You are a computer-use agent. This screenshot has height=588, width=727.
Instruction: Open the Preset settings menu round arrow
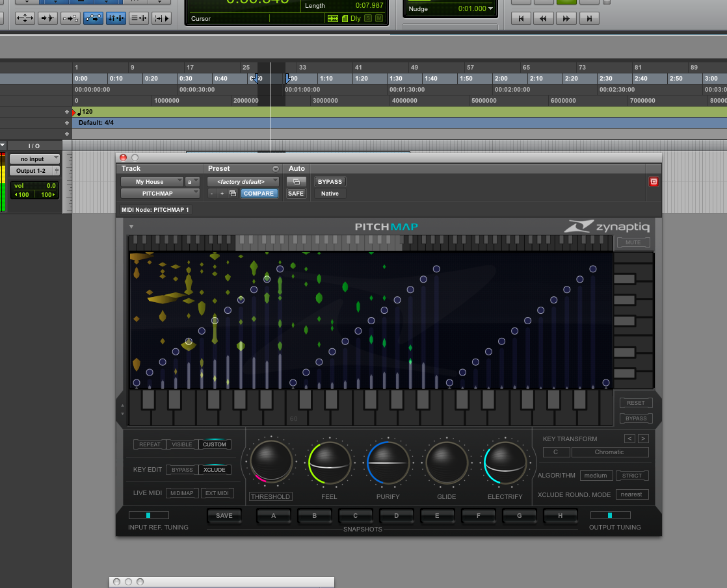[276, 169]
